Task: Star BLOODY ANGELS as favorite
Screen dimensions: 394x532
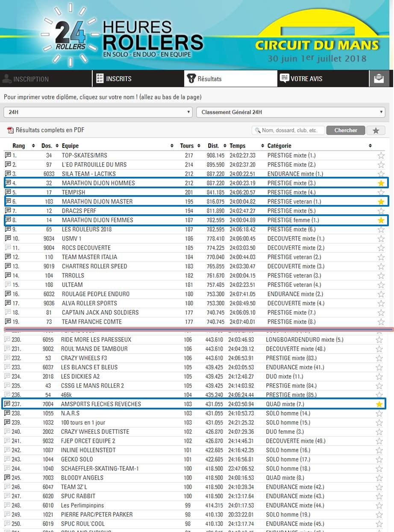Action: 379,478
